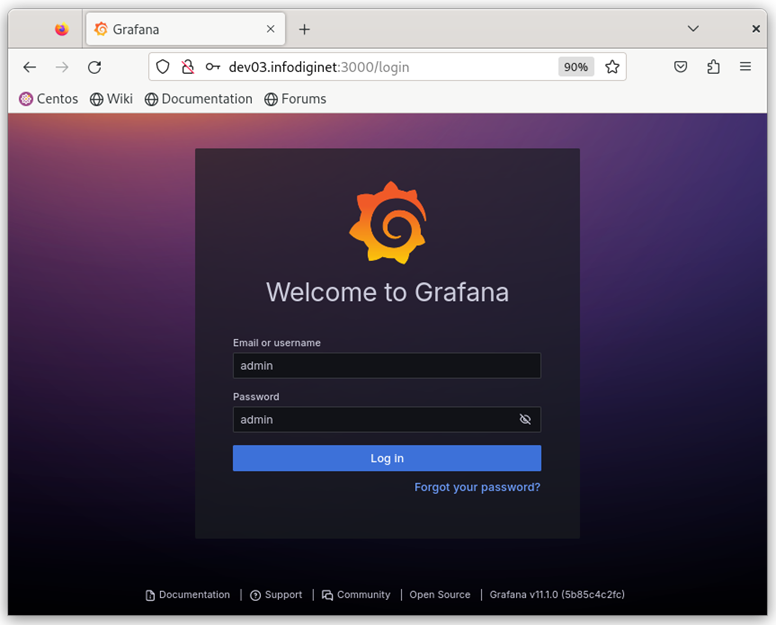Click the address bar URL

pos(319,67)
